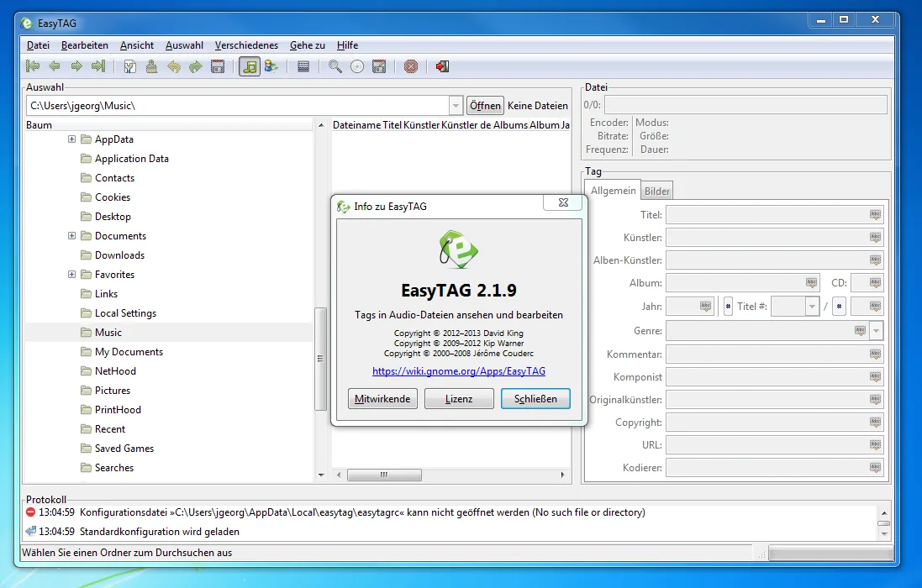This screenshot has height=588, width=922.
Task: Switch to the Bilder tab
Action: click(656, 191)
